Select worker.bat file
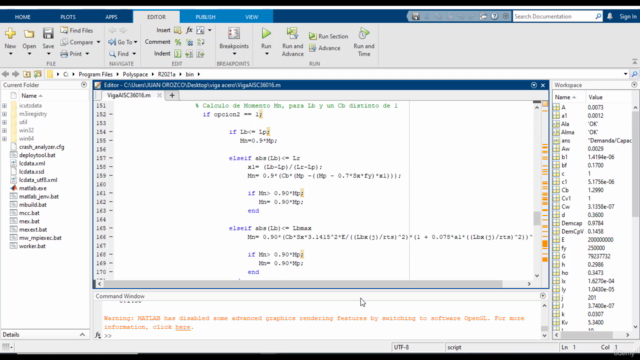This screenshot has height=360, width=640. tap(32, 246)
